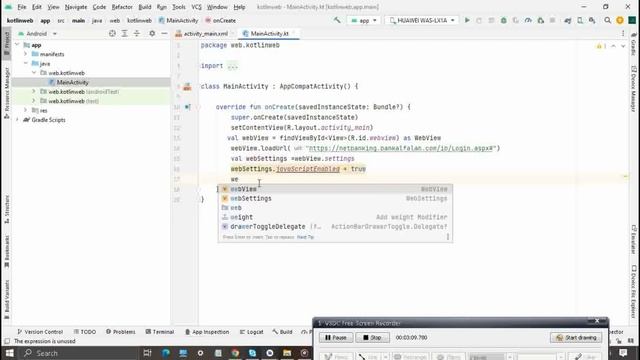The image size is (640, 360).
Task: Click the override gutter icon beside onCreate
Action: coord(187,107)
